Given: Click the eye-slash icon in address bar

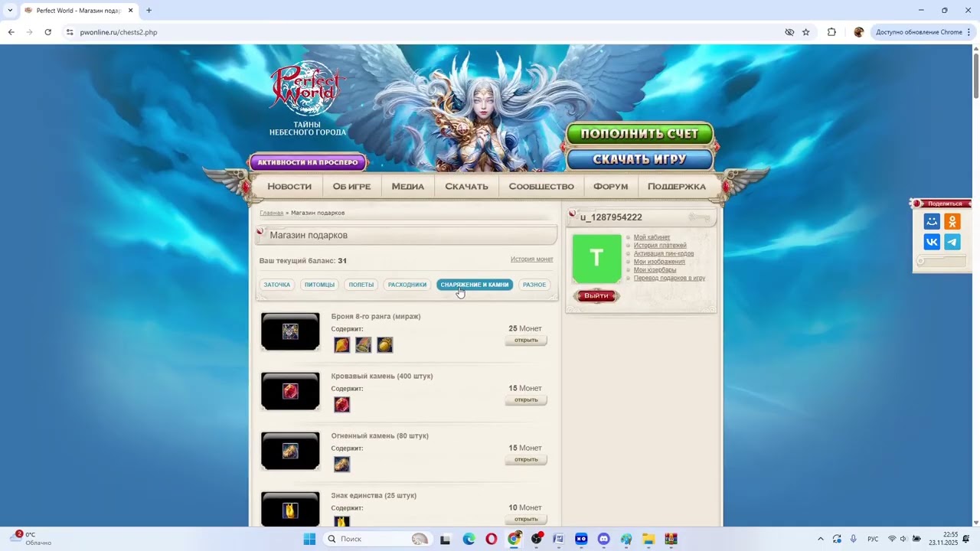Looking at the screenshot, I should 789,32.
